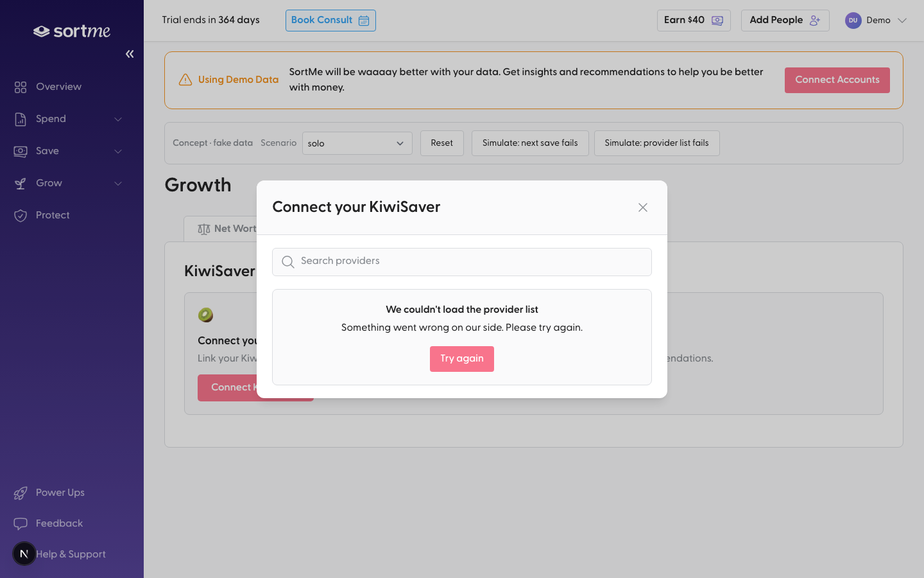
Task: Open the Demo account dropdown chevron
Action: (902, 21)
